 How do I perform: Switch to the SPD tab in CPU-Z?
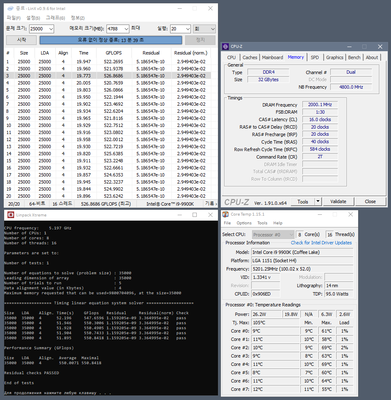click(315, 57)
